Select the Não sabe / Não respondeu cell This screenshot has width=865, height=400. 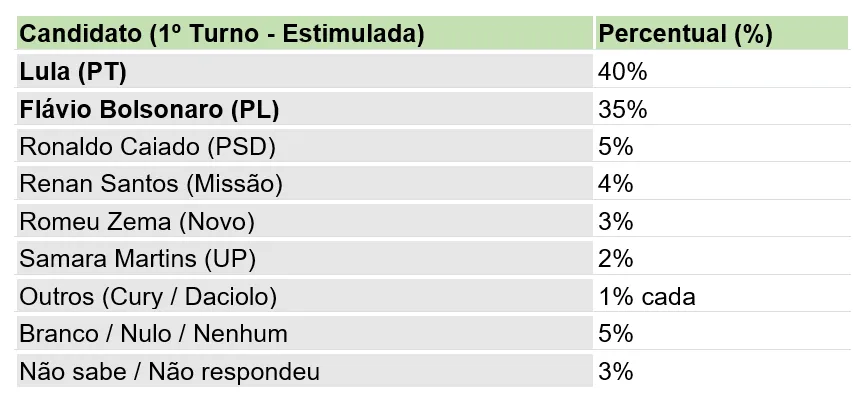click(305, 371)
